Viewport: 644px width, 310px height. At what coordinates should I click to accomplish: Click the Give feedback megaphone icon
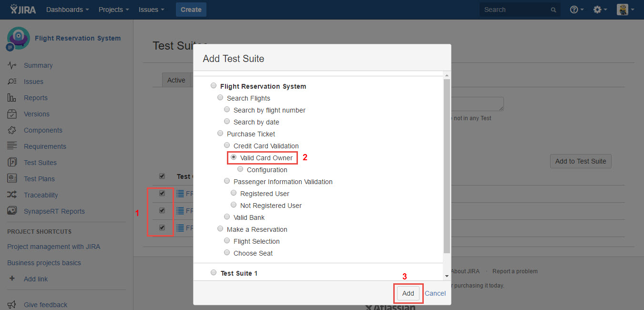(12, 305)
